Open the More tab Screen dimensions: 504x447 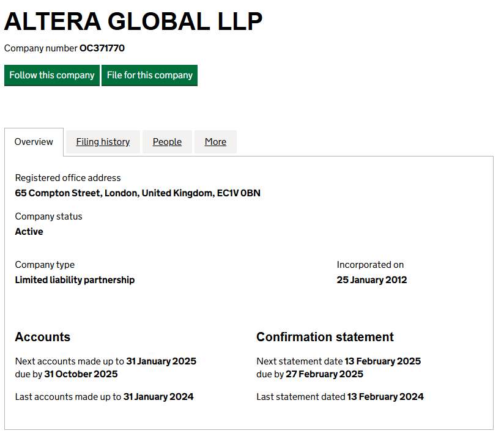click(215, 142)
